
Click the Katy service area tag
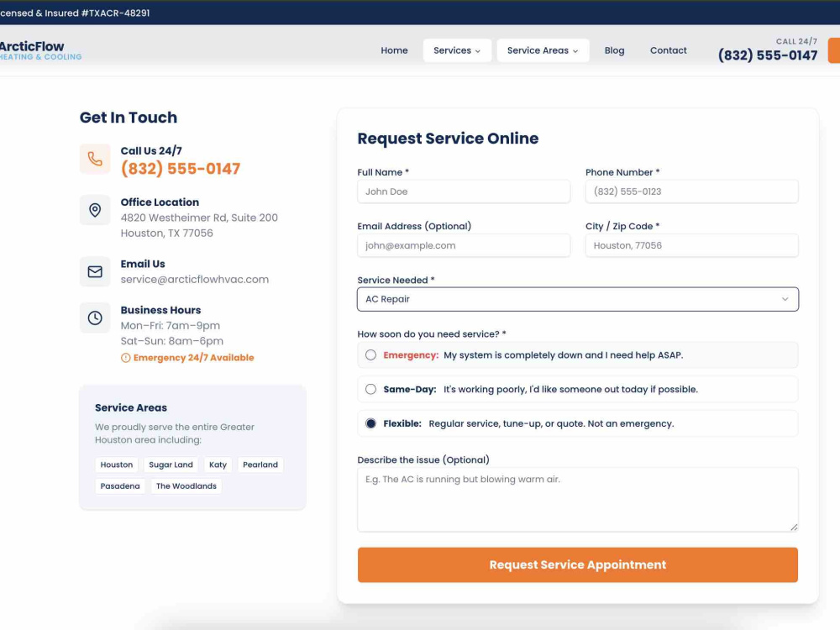[x=218, y=465]
